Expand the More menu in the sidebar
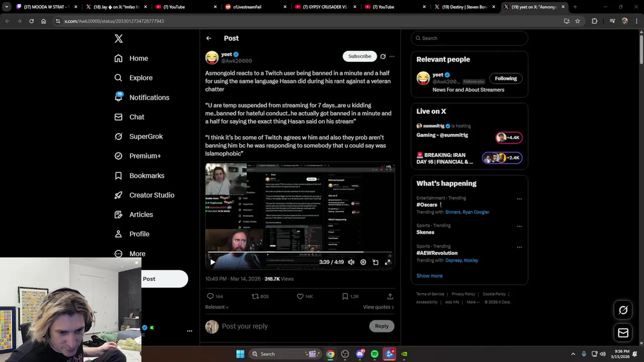The height and width of the screenshot is (362, 644). (x=130, y=254)
